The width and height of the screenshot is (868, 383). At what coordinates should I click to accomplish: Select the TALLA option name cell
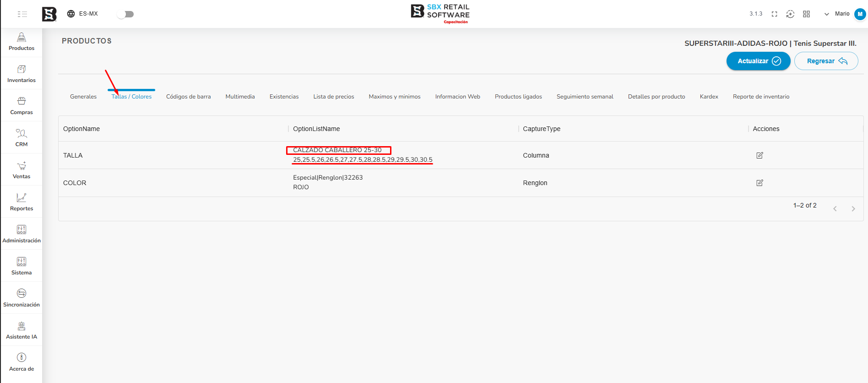tap(73, 155)
